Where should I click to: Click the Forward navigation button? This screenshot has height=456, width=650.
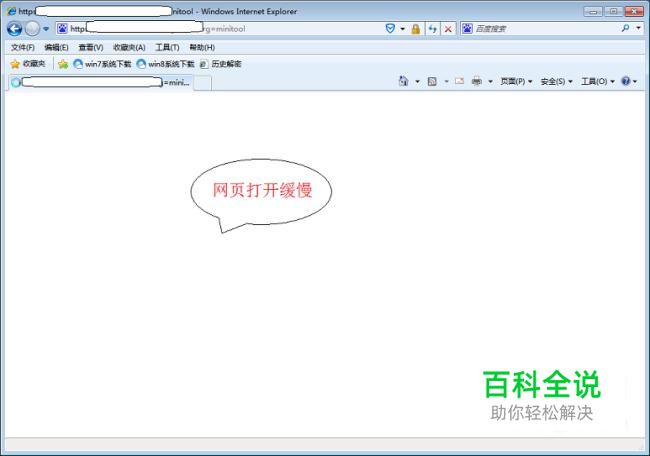point(32,29)
